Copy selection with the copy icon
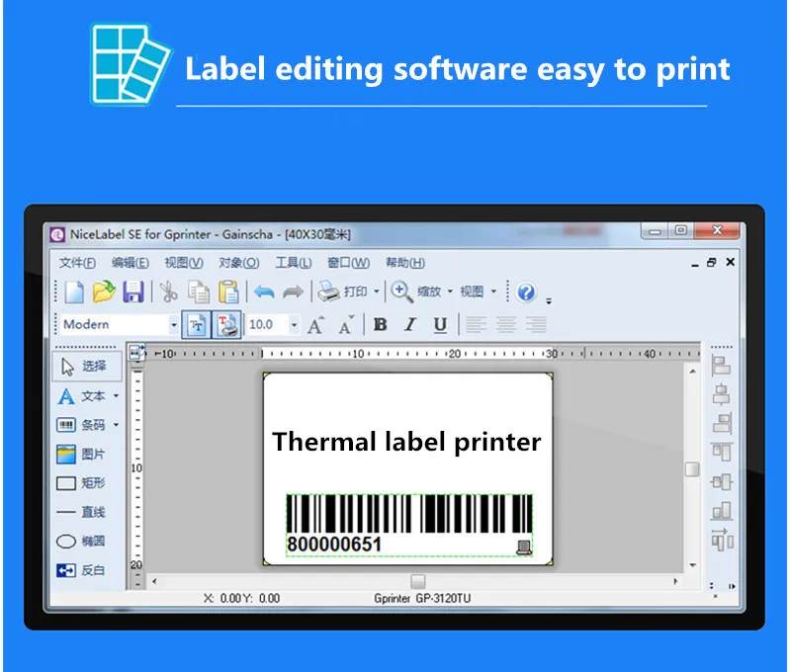The width and height of the screenshot is (791, 672). (199, 292)
